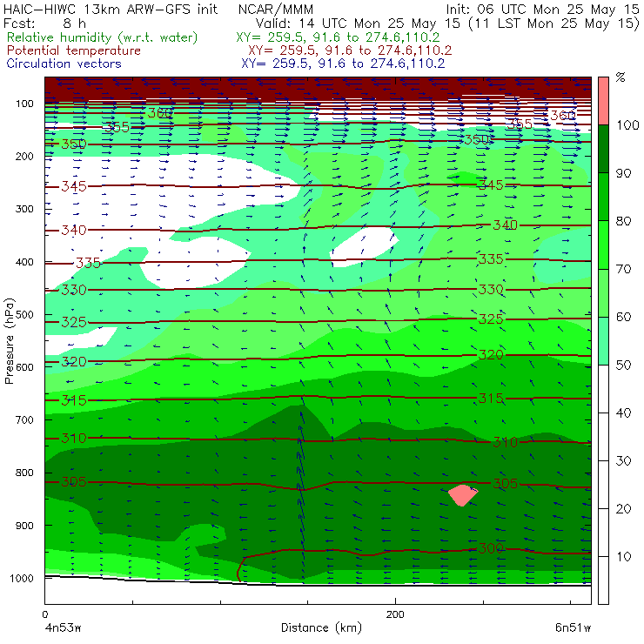Click the blue XY coordinates text
This screenshot has height=644, width=644.
pyautogui.click(x=343, y=64)
